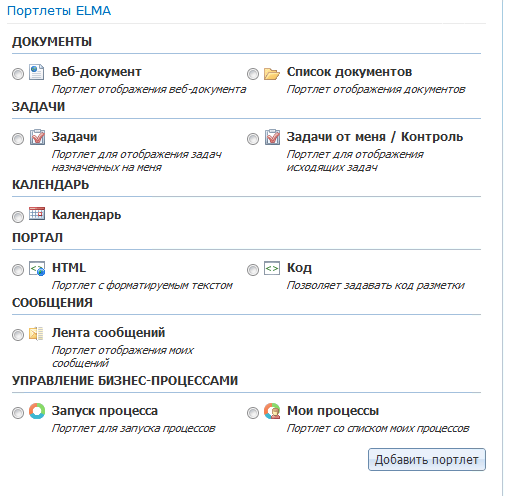Select the Код portlet radio button

coord(253,270)
